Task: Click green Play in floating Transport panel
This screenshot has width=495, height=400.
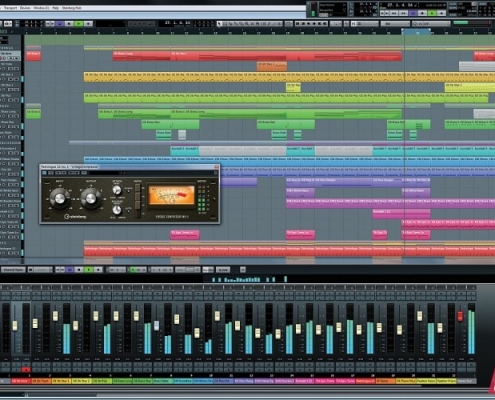Action: tap(432, 13)
